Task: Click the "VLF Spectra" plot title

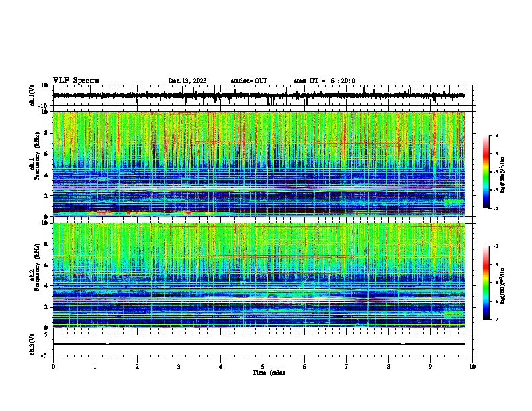Action: tap(76, 81)
